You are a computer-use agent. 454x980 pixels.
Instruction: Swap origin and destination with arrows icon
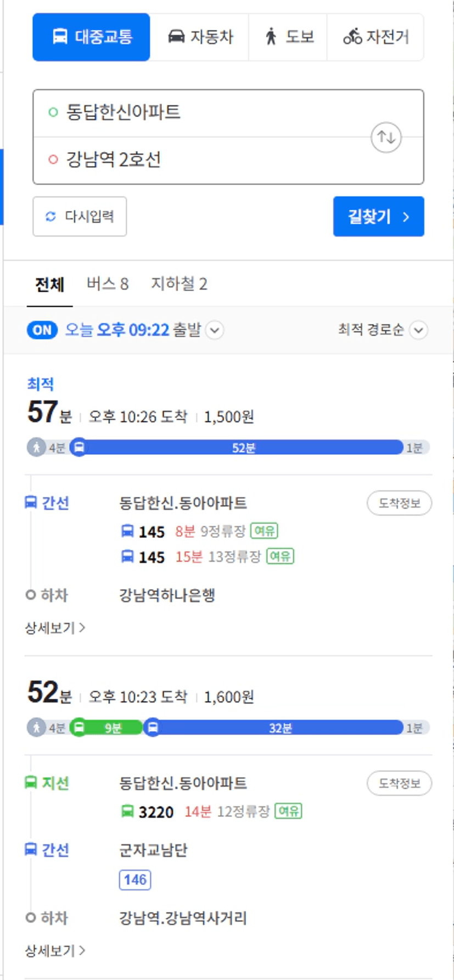click(x=386, y=137)
